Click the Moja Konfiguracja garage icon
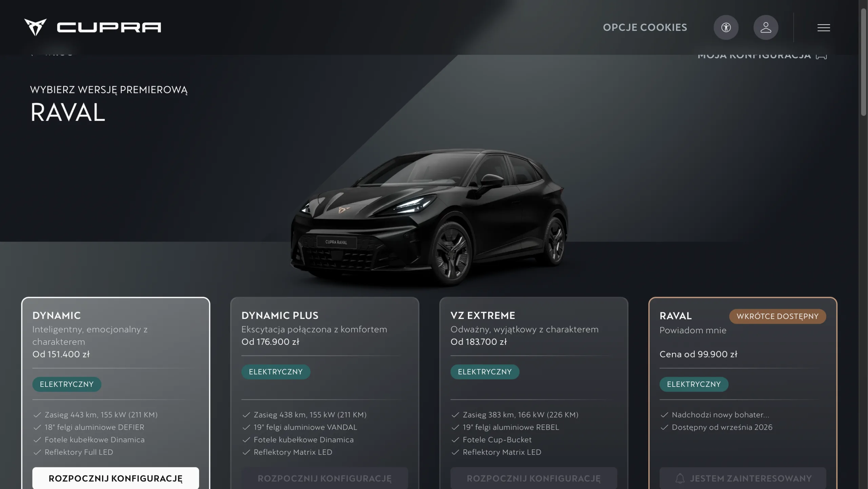Screen dimensions: 868x489 [821, 56]
